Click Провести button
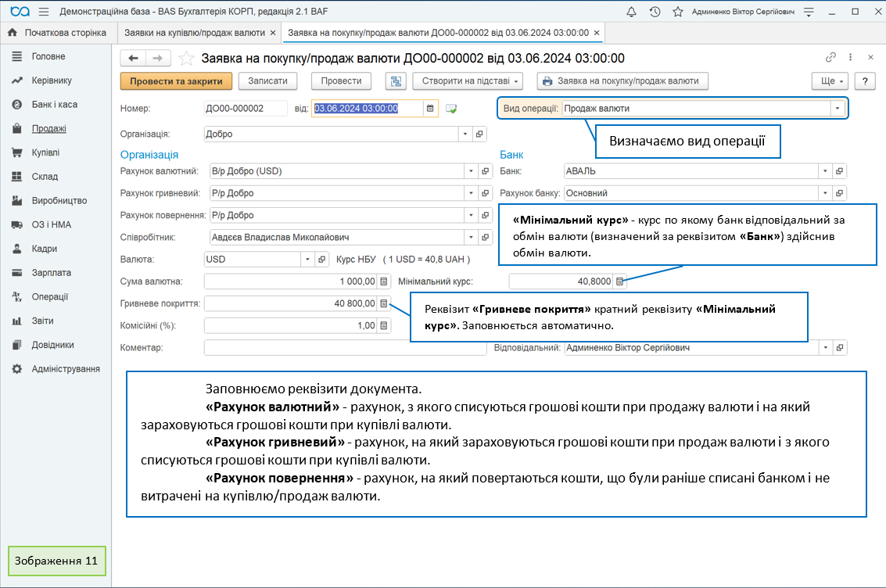 (341, 81)
